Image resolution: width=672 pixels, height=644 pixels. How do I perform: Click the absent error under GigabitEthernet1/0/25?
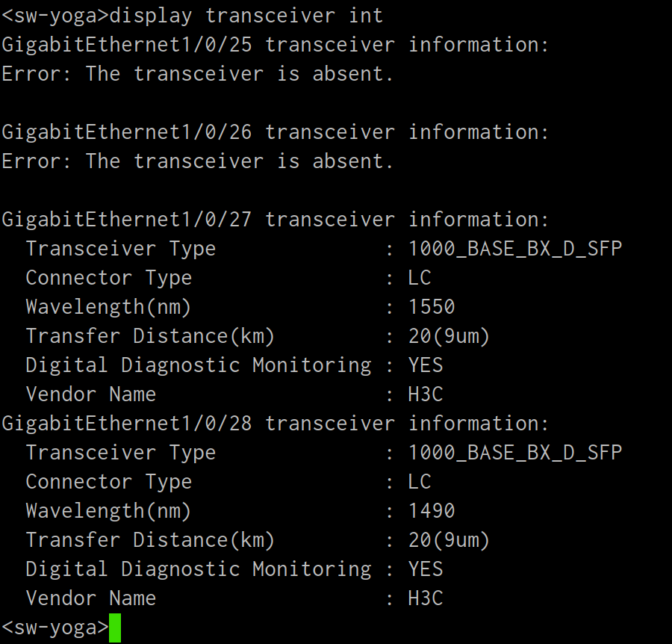coord(197,74)
